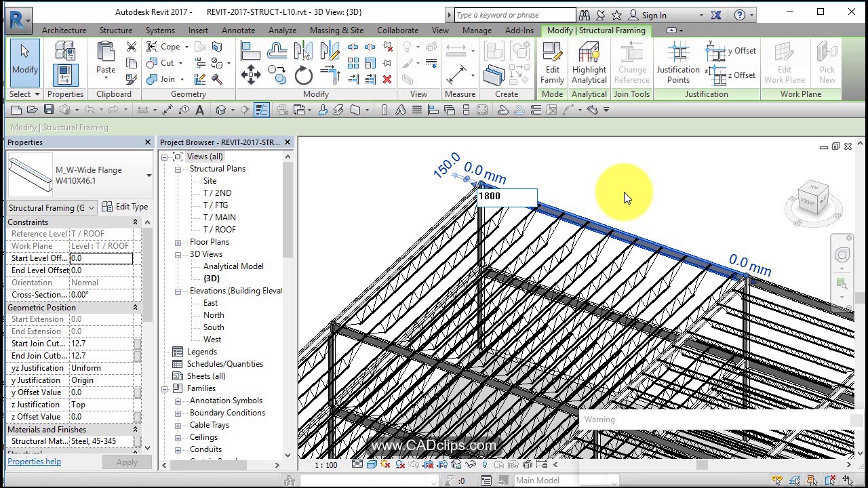The width and height of the screenshot is (868, 488).
Task: Open the Annotate ribbon tab
Action: click(238, 30)
